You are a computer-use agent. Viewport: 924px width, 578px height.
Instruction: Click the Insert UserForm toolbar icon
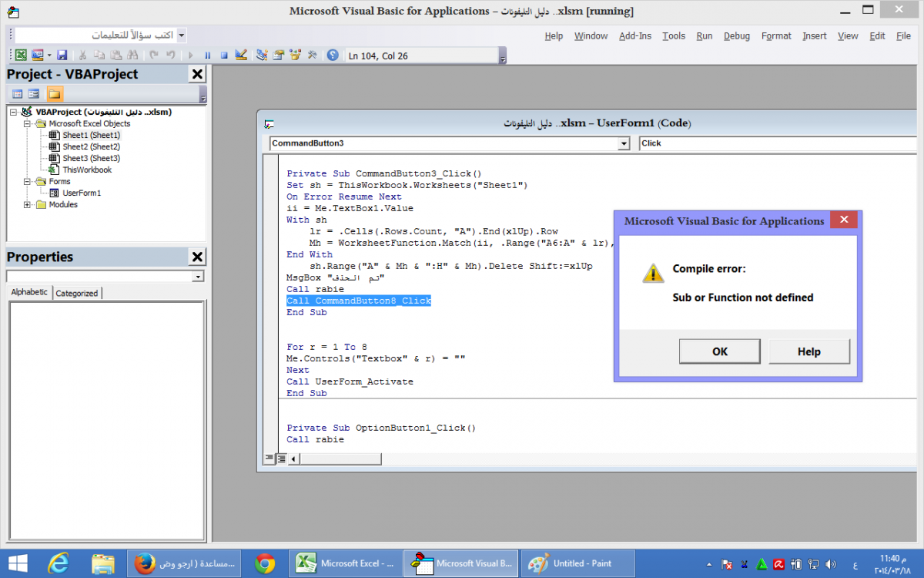point(37,55)
